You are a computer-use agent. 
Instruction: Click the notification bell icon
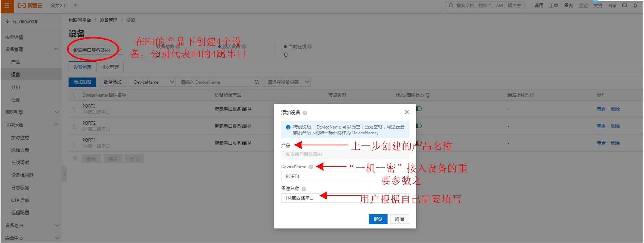(635, 5)
